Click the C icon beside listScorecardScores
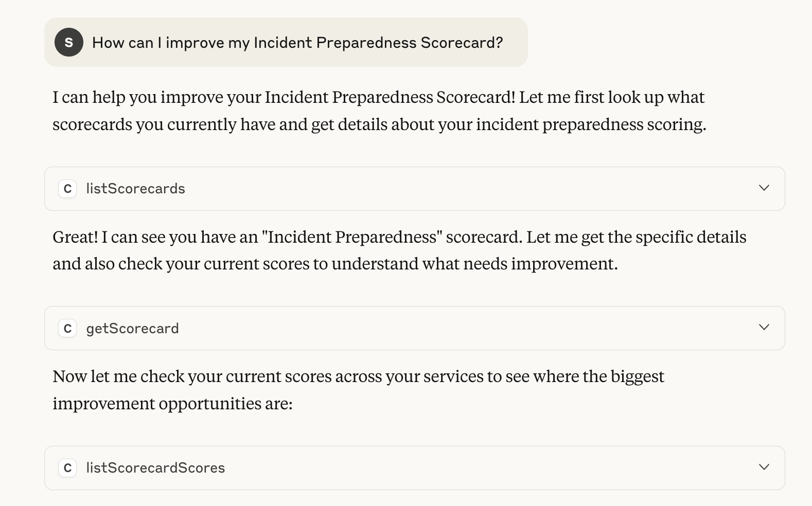812x506 pixels. coord(67,468)
